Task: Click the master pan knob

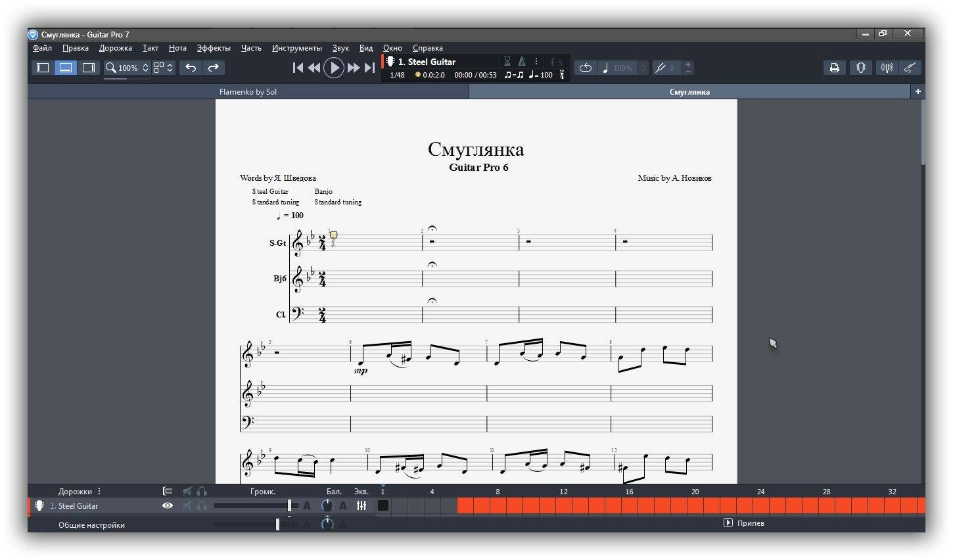Action: click(x=327, y=524)
